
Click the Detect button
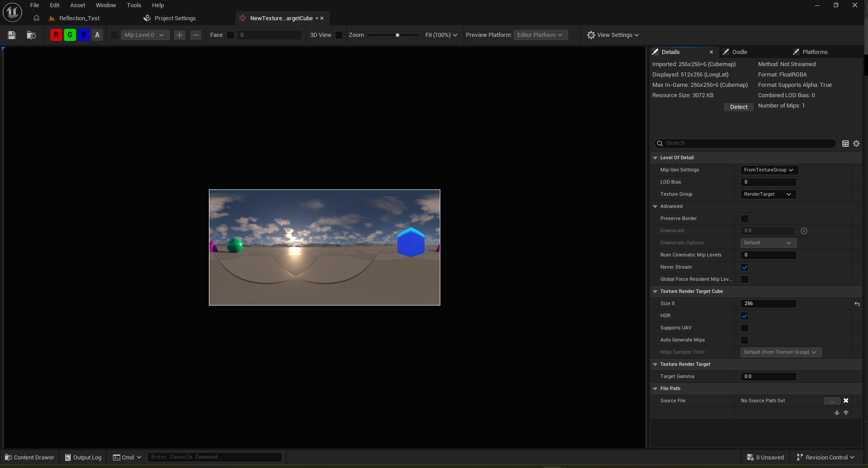pos(738,107)
